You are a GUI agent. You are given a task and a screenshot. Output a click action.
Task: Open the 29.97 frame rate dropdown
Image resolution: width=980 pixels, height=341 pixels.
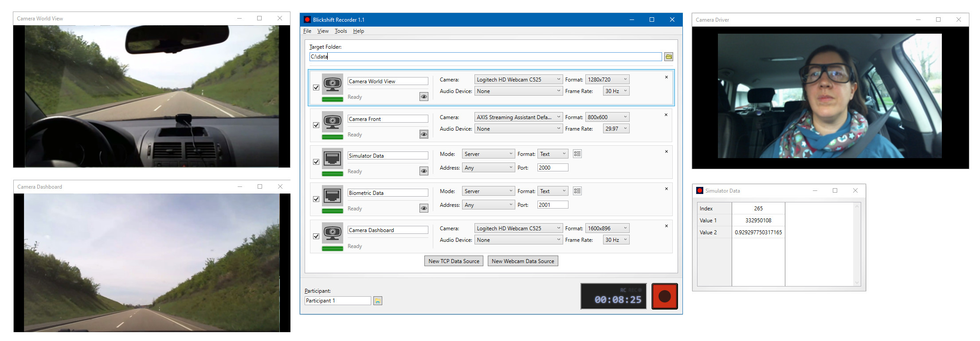point(616,129)
